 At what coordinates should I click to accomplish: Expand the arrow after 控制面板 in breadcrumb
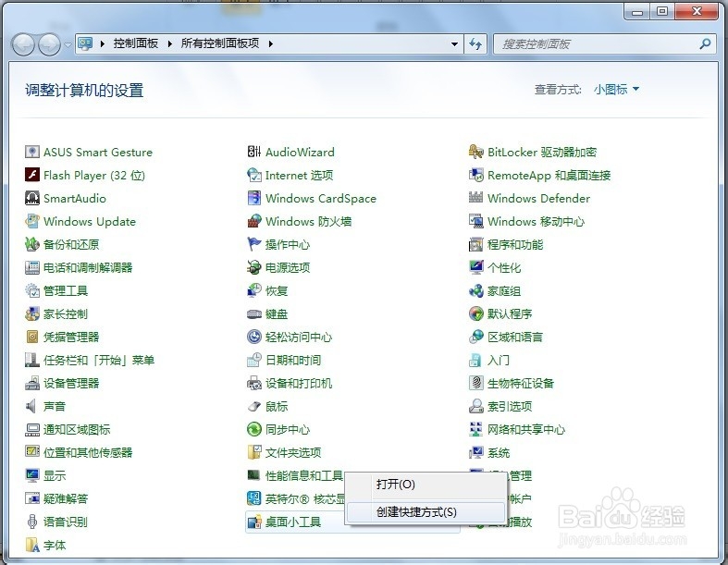coord(170,43)
